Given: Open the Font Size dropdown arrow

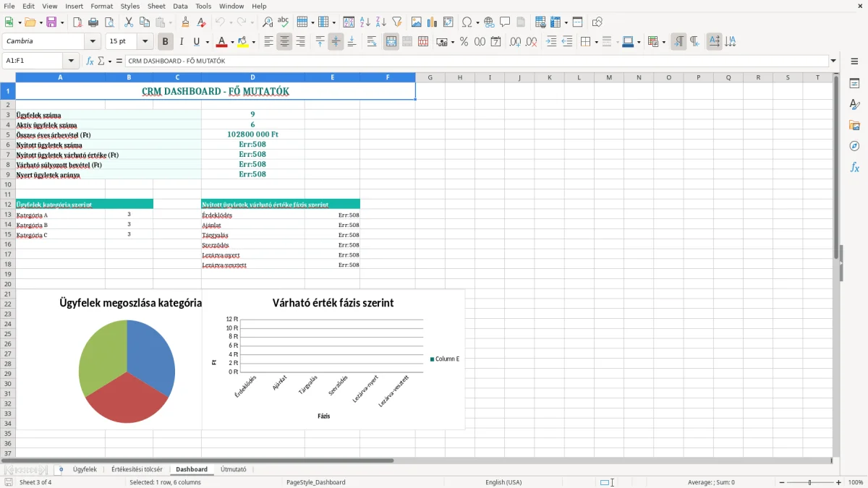Looking at the screenshot, I should click(145, 42).
